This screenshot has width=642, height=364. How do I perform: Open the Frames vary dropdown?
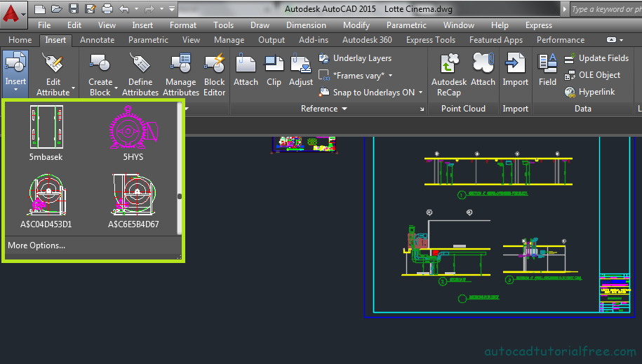coord(390,75)
